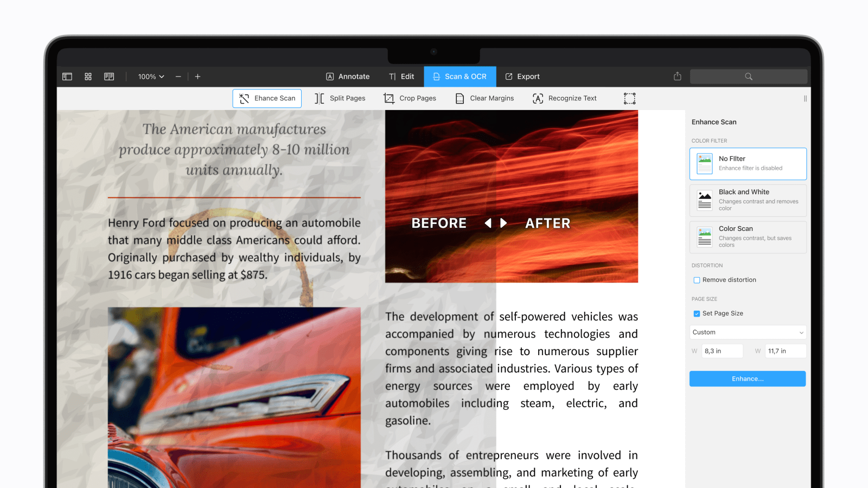Enable the Remove distortion option
Screen dimensions: 868x488
697,280
